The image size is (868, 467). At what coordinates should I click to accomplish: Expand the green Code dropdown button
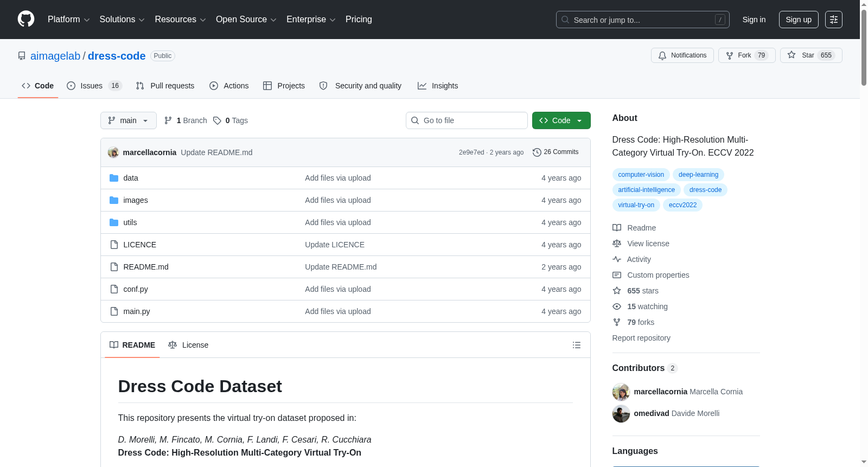click(x=561, y=120)
